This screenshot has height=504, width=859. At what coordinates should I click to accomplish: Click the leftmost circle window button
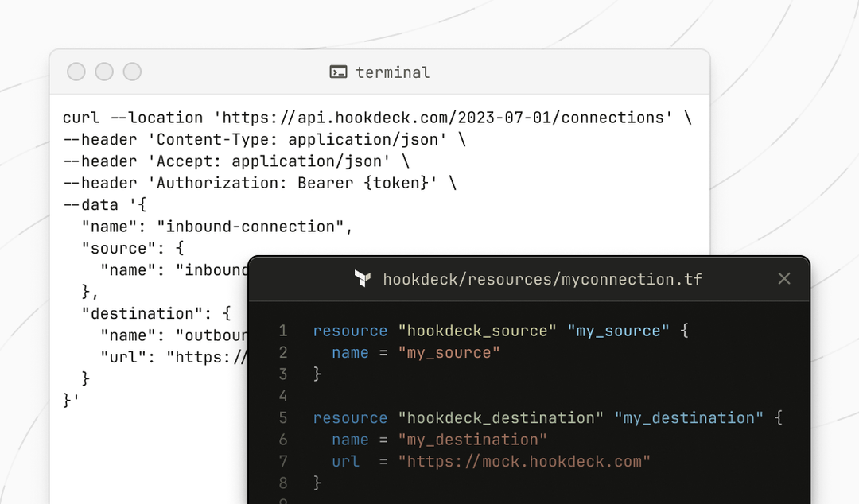(x=76, y=72)
